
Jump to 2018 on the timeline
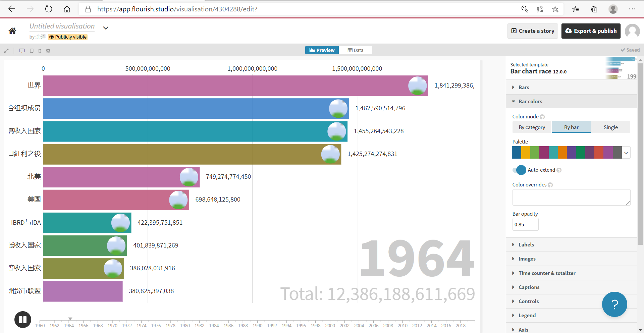coord(461,325)
